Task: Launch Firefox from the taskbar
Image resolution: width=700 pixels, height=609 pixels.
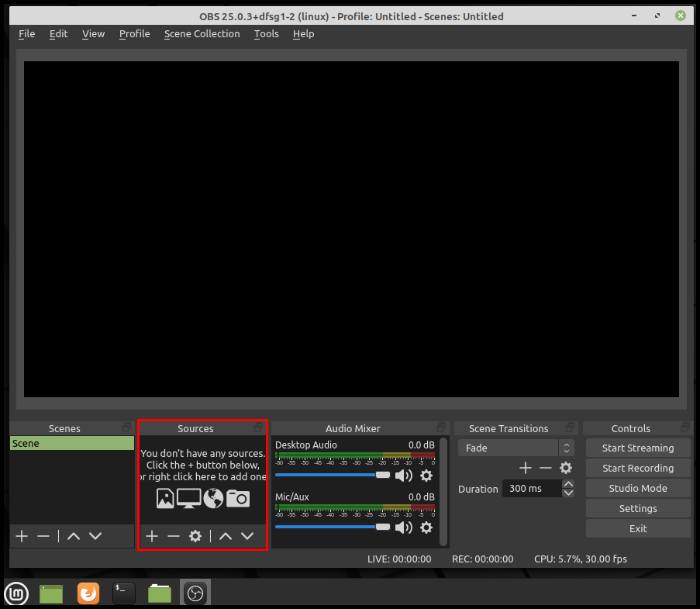Action: tap(88, 593)
